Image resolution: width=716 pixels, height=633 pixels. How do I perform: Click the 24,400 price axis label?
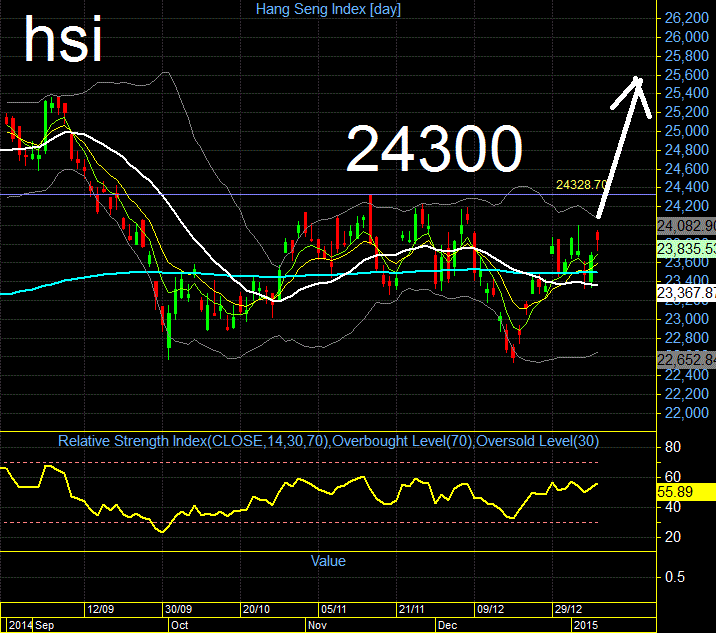click(686, 187)
